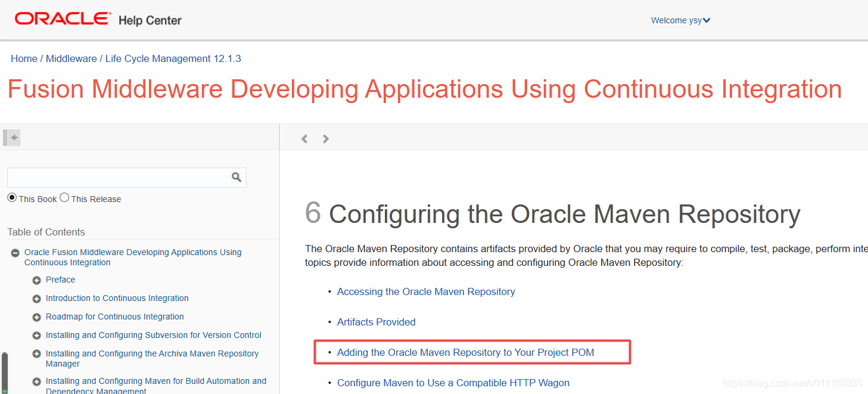Click the Table of Contents heading
Image resolution: width=868 pixels, height=394 pixels.
[46, 232]
